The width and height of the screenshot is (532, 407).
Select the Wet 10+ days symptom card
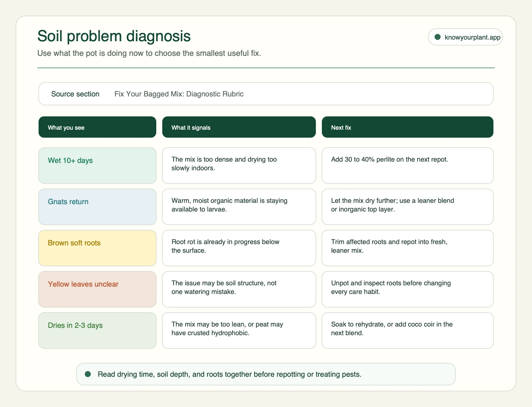[97, 166]
